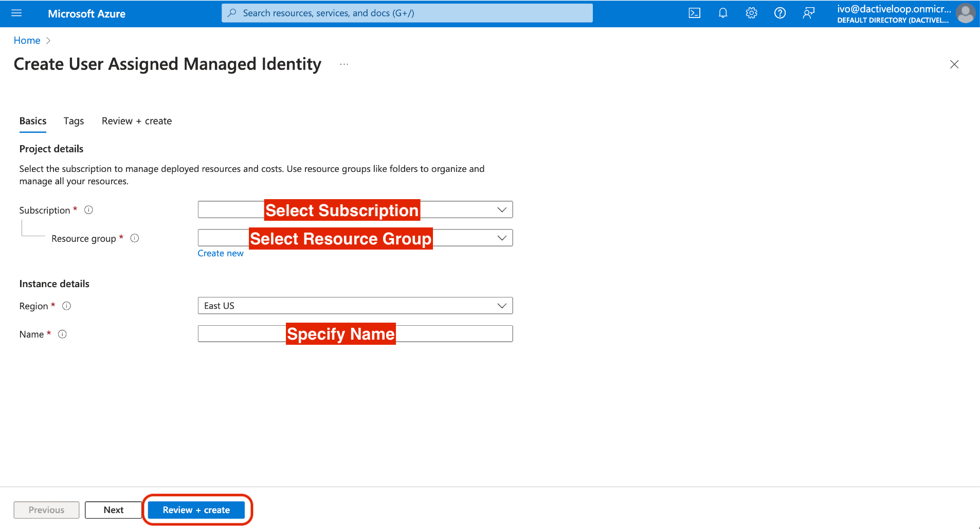Open the hamburger portal menu
Screen dimensions: 980x529
16,13
